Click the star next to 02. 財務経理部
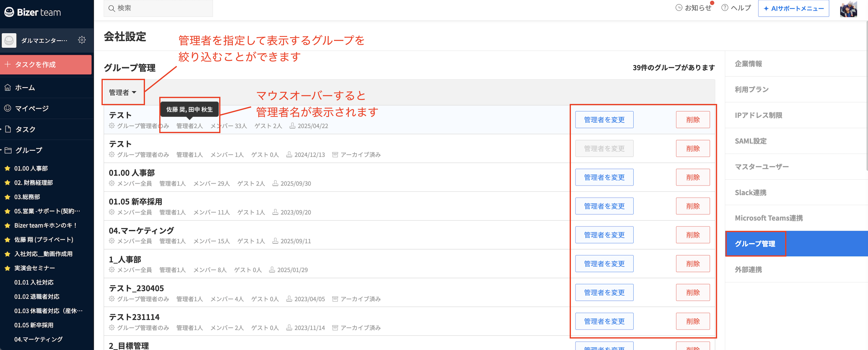868x350 pixels. click(7, 182)
